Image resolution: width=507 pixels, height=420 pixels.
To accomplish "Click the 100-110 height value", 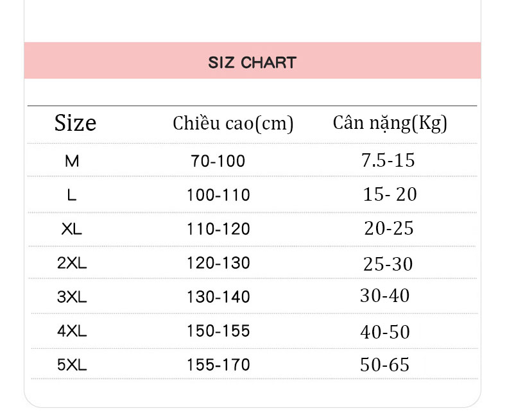I will (219, 195).
